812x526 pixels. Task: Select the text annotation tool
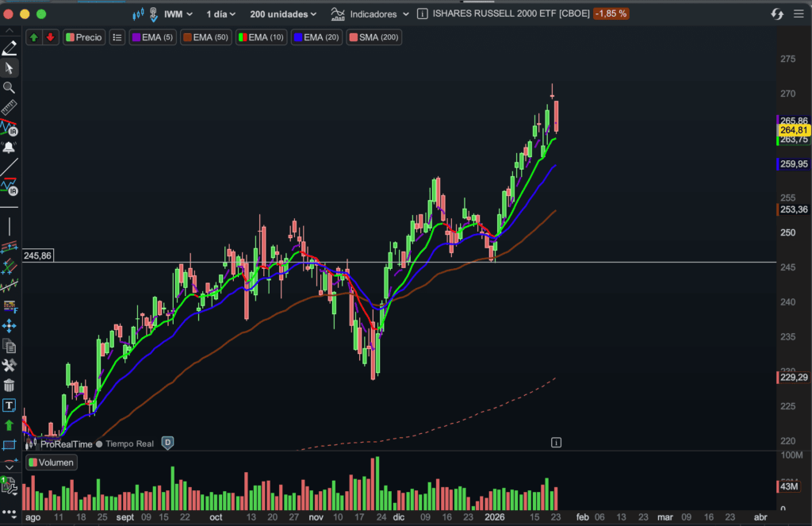(x=10, y=405)
